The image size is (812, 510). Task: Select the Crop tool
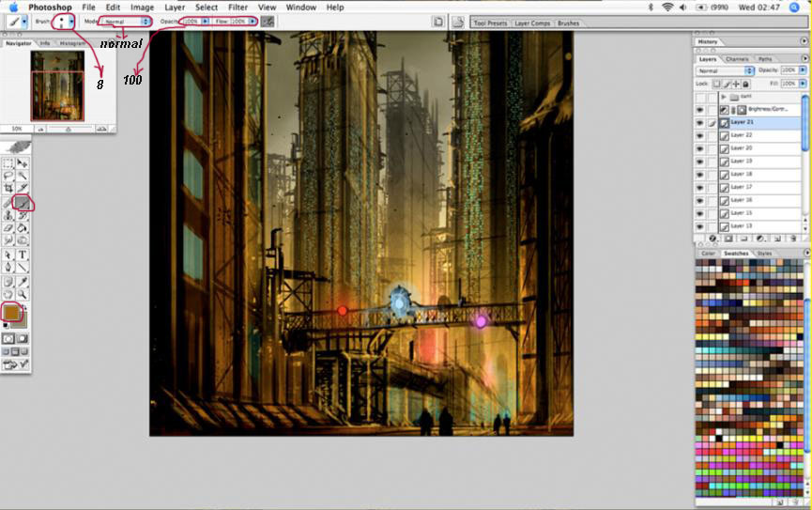pos(8,188)
